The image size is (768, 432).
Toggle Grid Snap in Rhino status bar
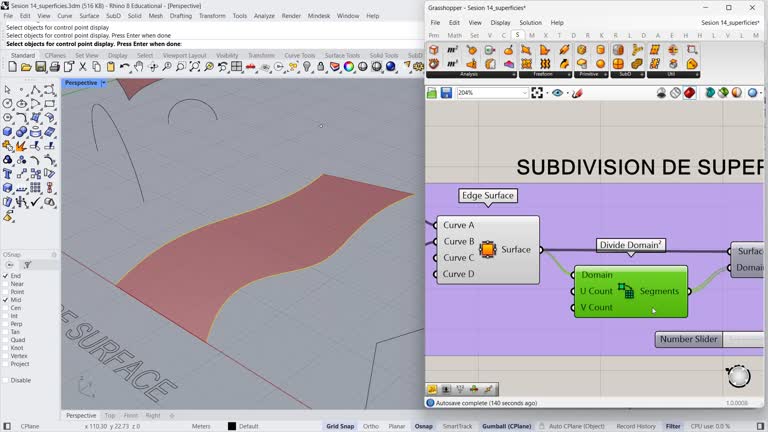pyautogui.click(x=340, y=426)
